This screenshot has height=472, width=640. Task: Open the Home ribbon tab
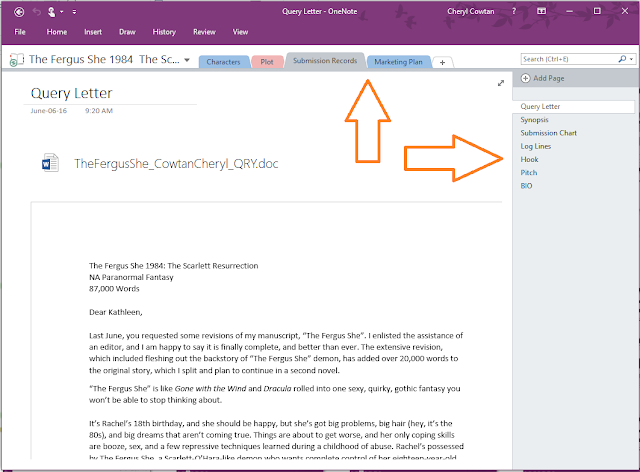(56, 32)
